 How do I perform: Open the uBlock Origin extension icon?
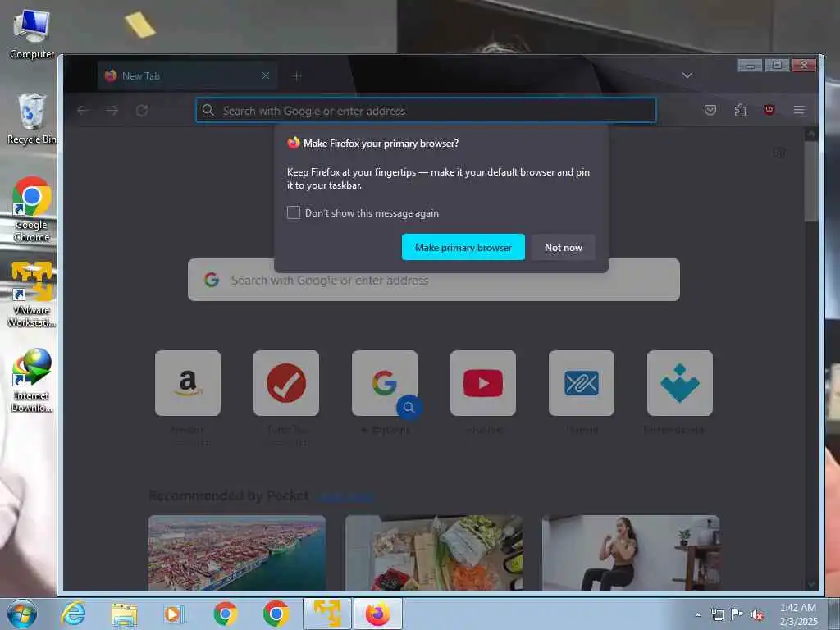pos(769,110)
